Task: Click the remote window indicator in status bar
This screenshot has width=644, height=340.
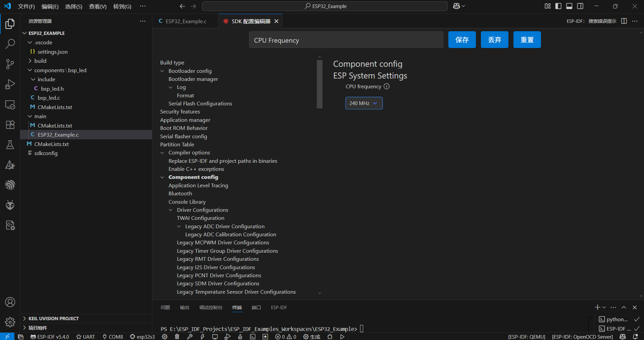Action: 7,337
